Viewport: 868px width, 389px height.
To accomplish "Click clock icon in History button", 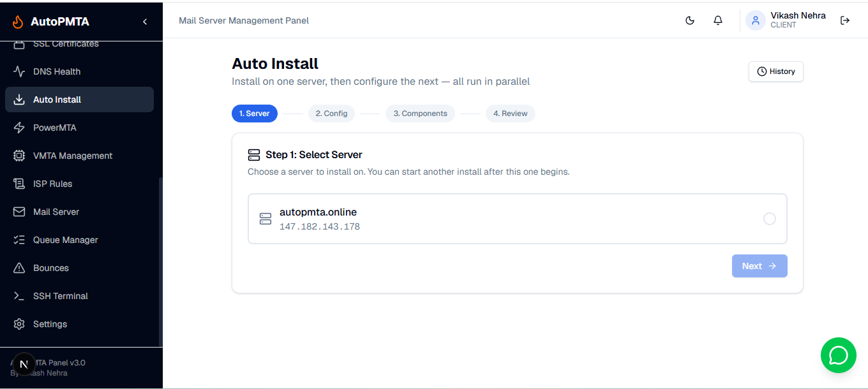I will pos(761,71).
